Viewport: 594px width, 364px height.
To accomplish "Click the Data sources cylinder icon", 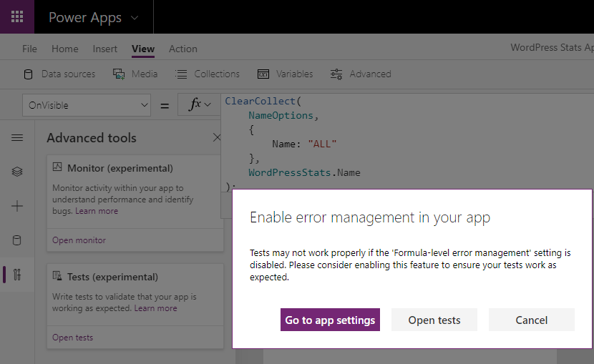I will (x=28, y=74).
